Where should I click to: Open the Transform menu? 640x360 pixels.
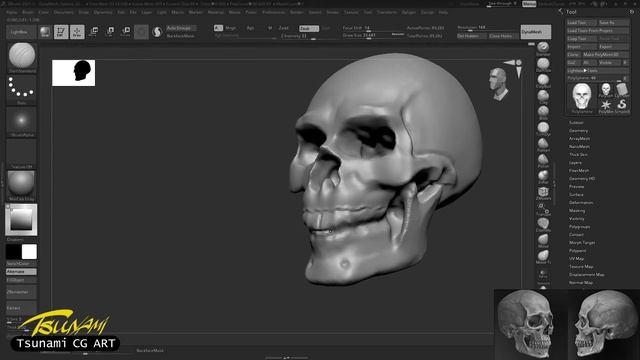[x=387, y=12]
